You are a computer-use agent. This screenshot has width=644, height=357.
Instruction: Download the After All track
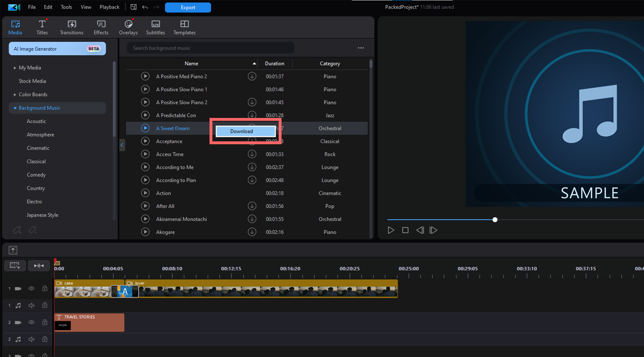pos(252,206)
